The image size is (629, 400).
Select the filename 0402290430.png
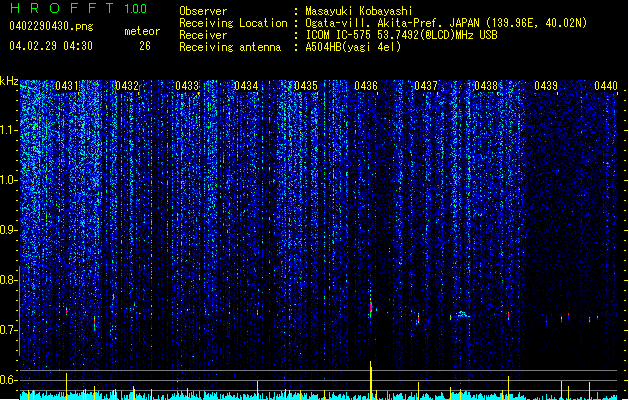point(51,26)
